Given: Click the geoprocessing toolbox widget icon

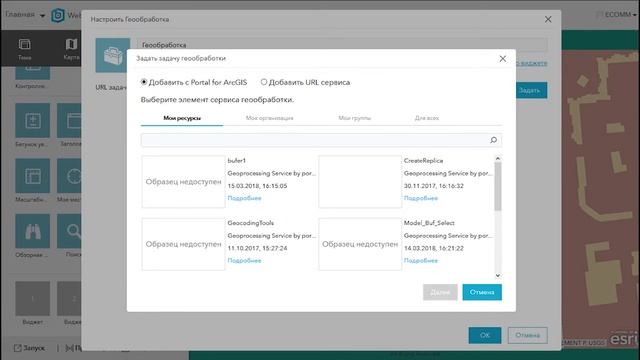Looking at the screenshot, I should (x=113, y=56).
